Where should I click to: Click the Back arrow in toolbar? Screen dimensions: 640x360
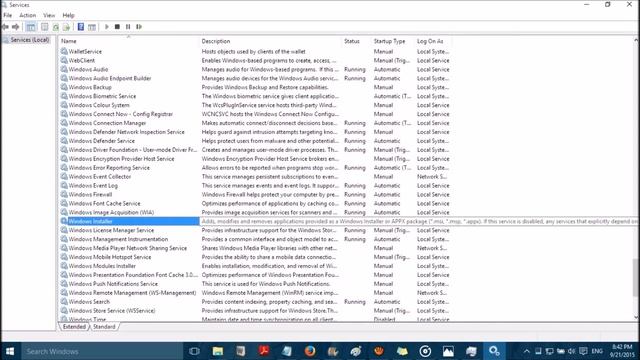pos(5,27)
